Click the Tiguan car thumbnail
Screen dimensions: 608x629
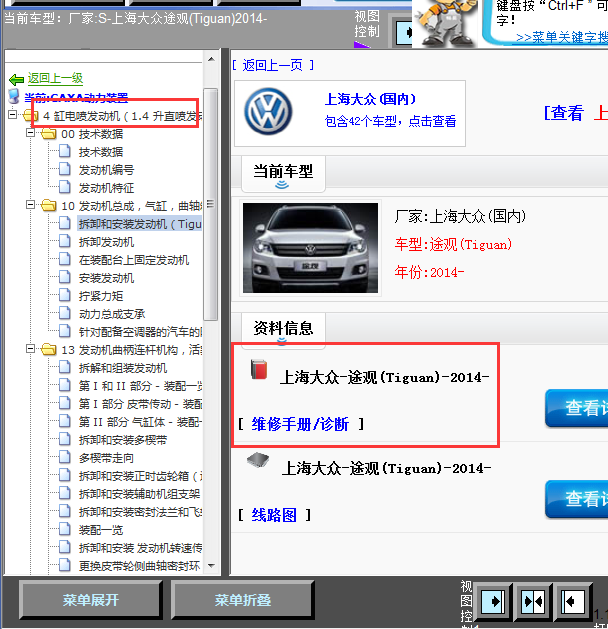tap(310, 248)
